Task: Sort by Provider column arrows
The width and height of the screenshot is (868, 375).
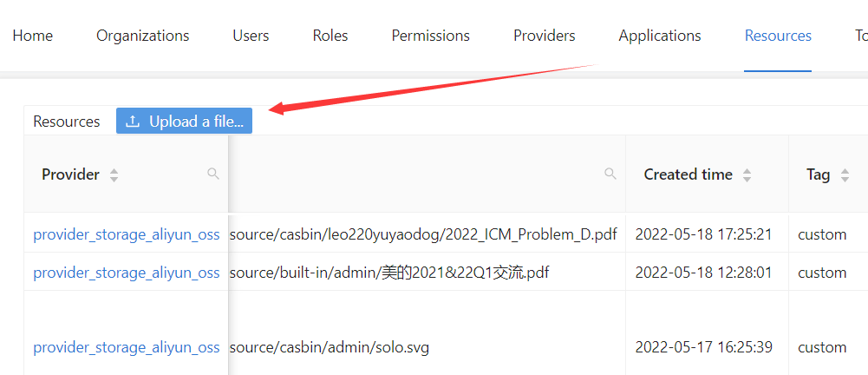Action: point(114,175)
